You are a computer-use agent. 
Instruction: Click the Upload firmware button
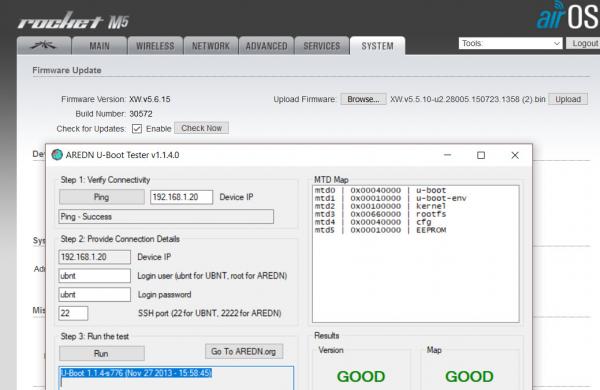(x=568, y=99)
